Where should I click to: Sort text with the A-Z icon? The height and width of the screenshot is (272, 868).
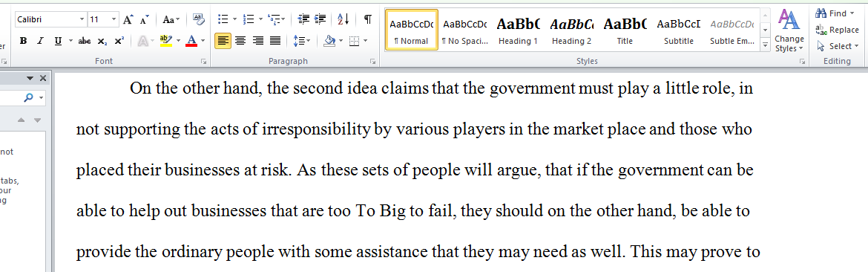(343, 19)
